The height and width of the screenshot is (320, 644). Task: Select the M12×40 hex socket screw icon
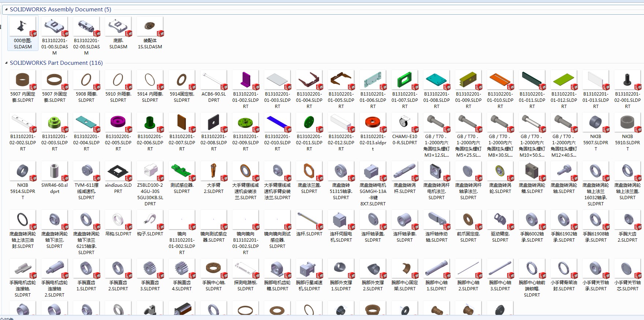(564, 122)
